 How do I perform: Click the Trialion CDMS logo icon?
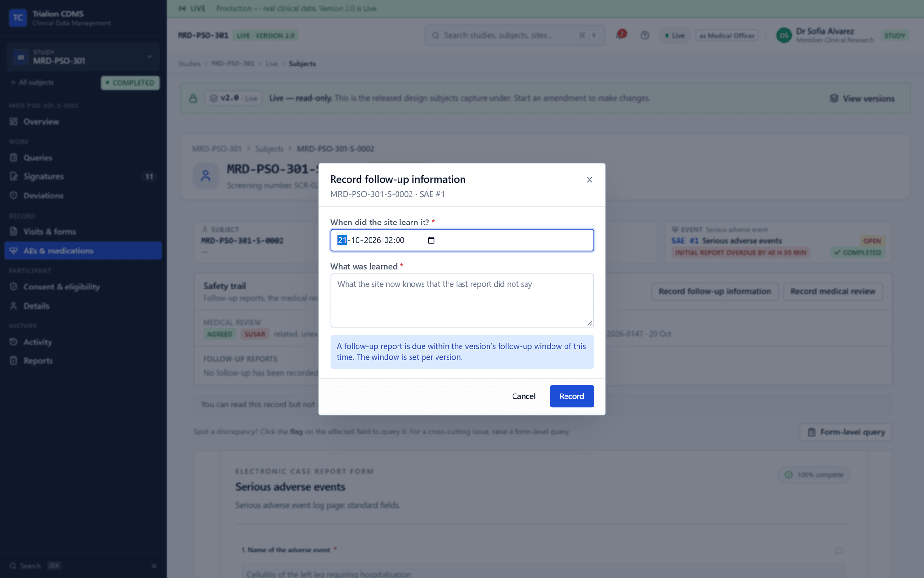tap(18, 18)
